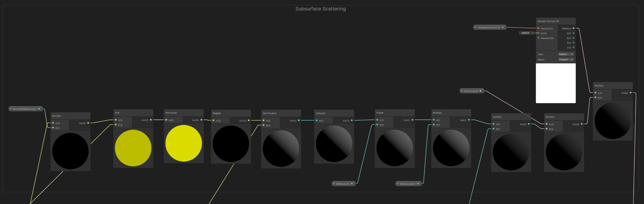Open the UV0 channel dropdown
644x204 pixels.
click(525, 33)
